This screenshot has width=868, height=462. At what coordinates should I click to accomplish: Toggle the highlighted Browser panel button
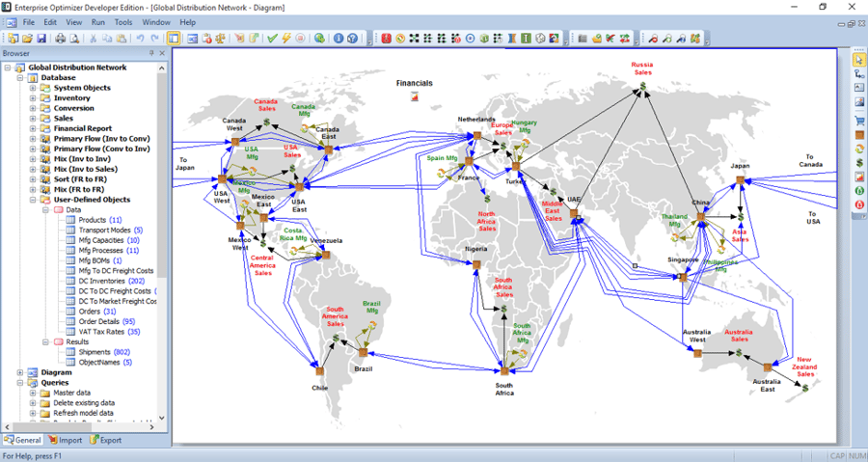[174, 39]
